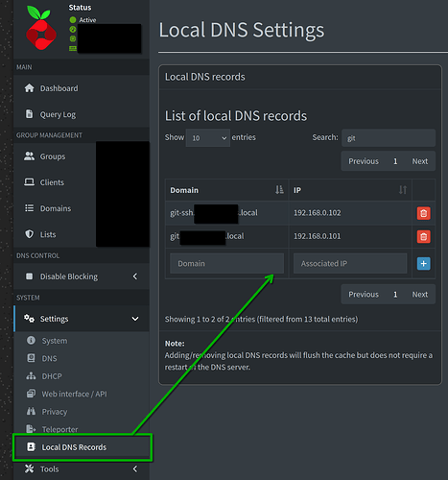Add new record with plus button
Screen dimensions: 448x480
(423, 264)
